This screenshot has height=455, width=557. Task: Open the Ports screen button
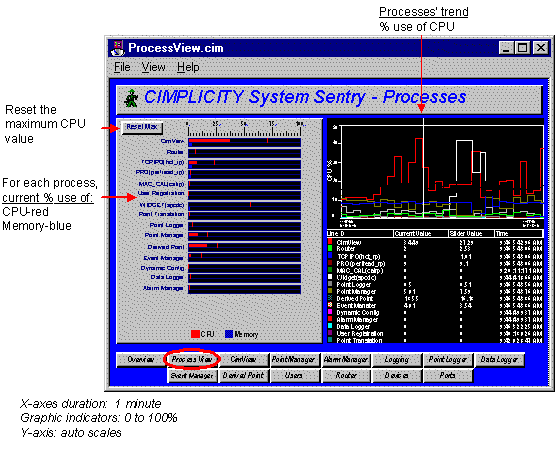(448, 375)
